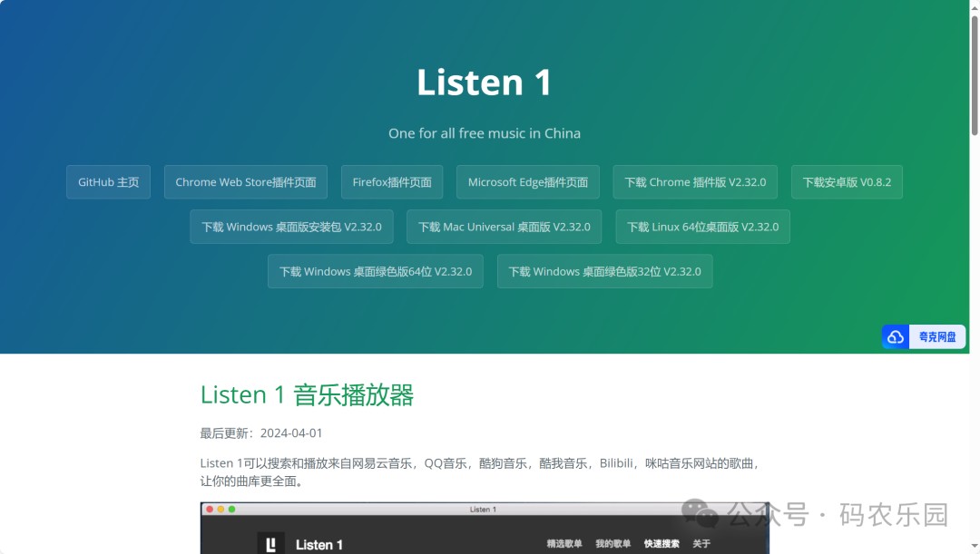Screen dimensions: 980x554
Task: Download Windows 桌面版安装包 V2.32.0
Action: tap(291, 227)
